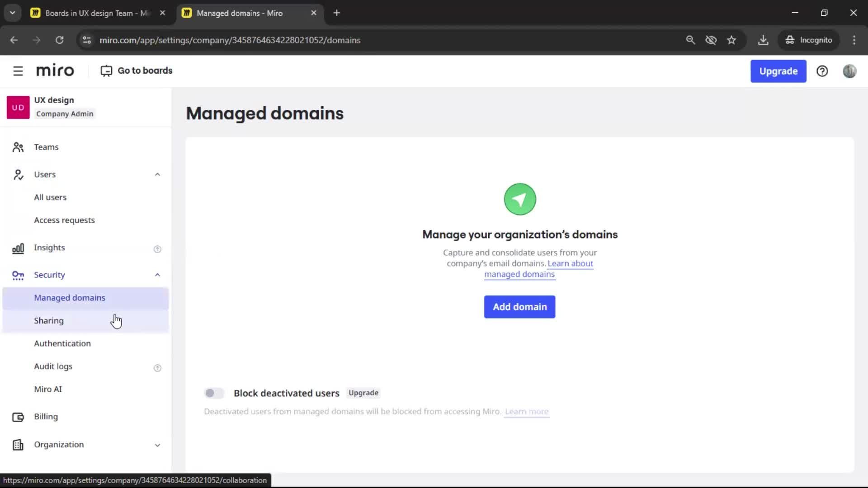Click the green paper plane icon
The height and width of the screenshot is (488, 868).
click(520, 199)
